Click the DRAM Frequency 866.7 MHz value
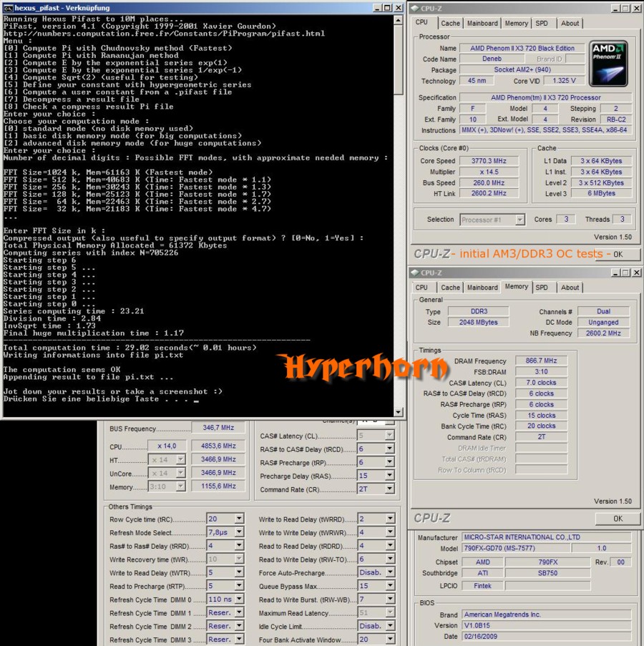Image resolution: width=644 pixels, height=646 pixels. [x=541, y=361]
